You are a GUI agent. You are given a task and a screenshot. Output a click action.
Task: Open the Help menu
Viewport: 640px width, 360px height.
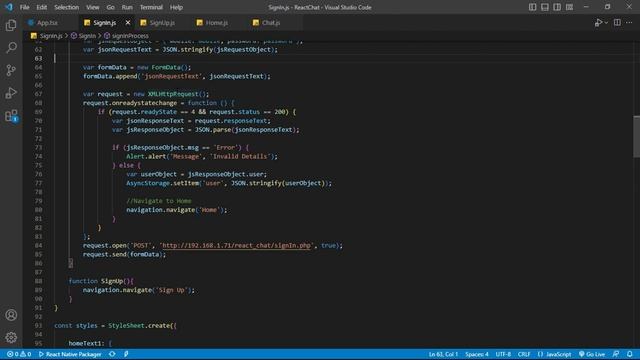point(176,7)
